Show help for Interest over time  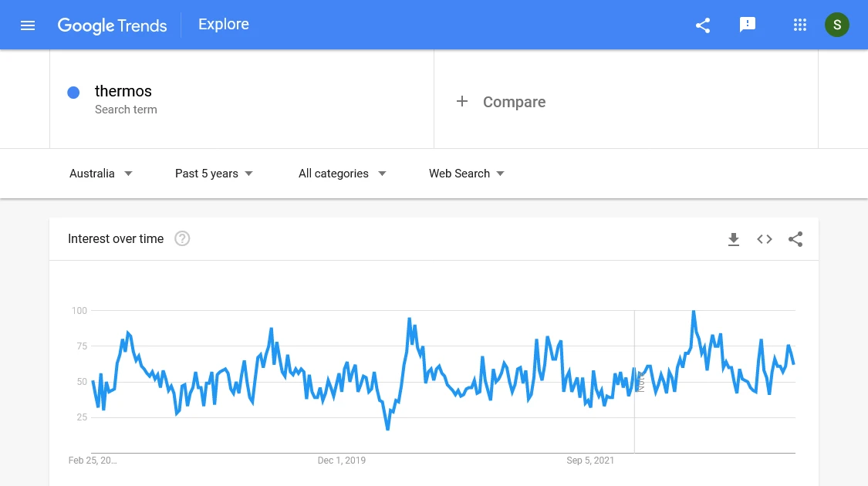coord(182,238)
